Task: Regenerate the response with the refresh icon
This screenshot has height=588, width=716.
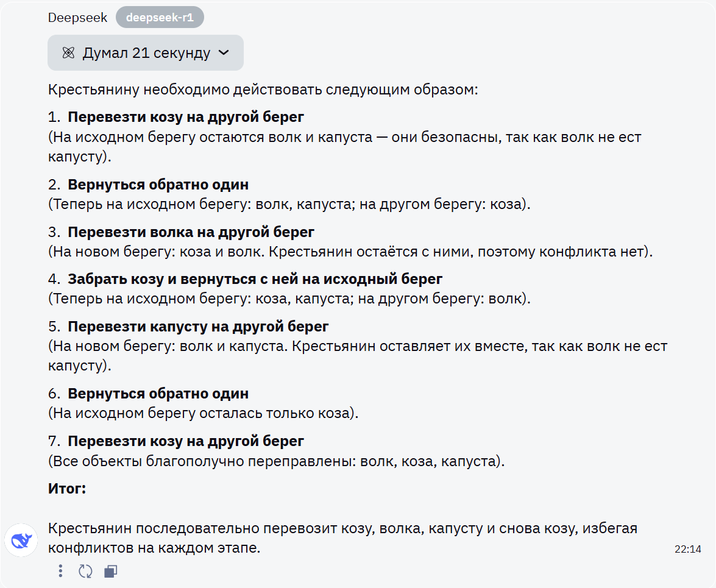Action: point(85,571)
